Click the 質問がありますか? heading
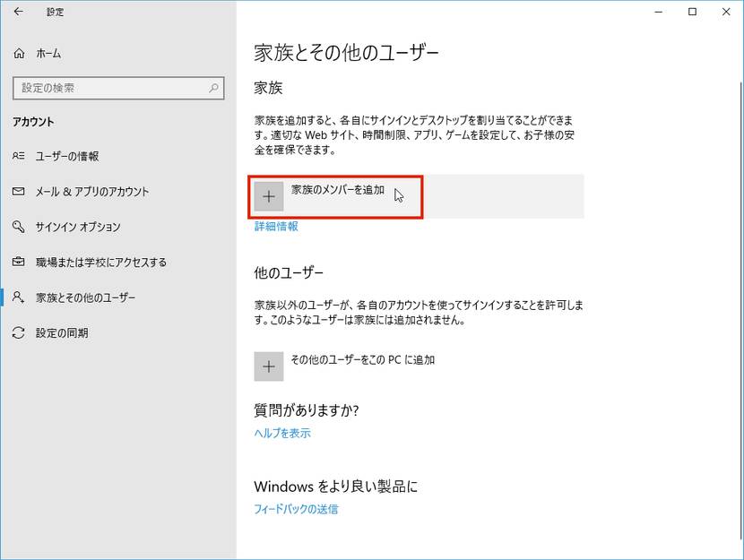The image size is (744, 560). click(x=307, y=409)
